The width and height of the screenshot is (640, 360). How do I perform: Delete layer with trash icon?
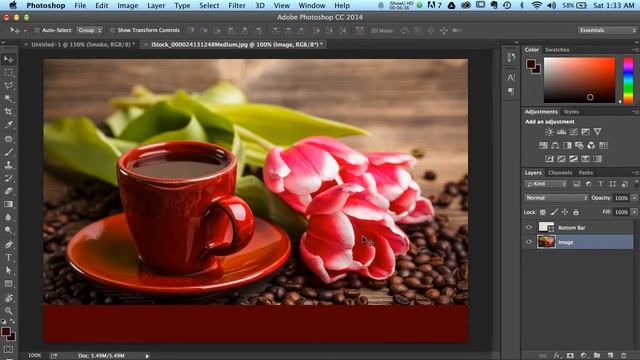coord(624,356)
